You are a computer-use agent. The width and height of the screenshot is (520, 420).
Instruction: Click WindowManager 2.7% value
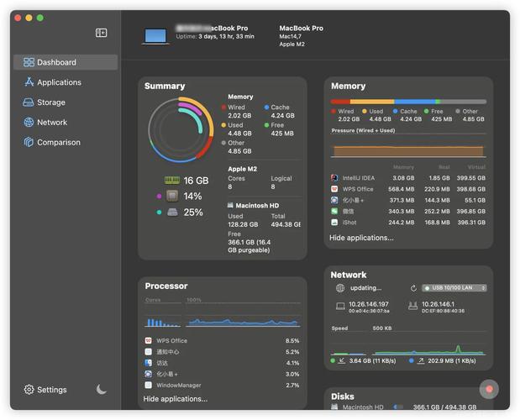pyautogui.click(x=292, y=386)
